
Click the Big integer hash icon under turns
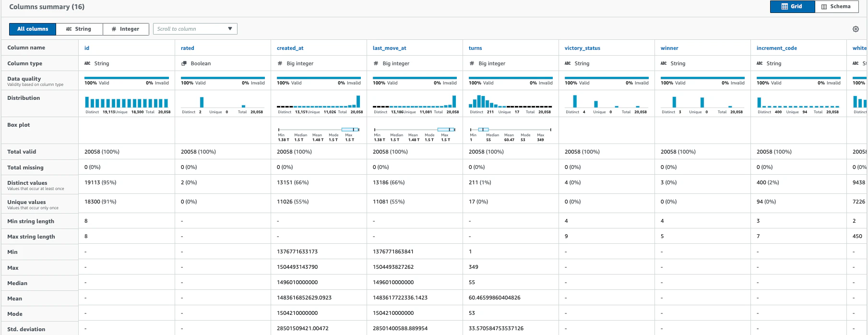point(472,63)
